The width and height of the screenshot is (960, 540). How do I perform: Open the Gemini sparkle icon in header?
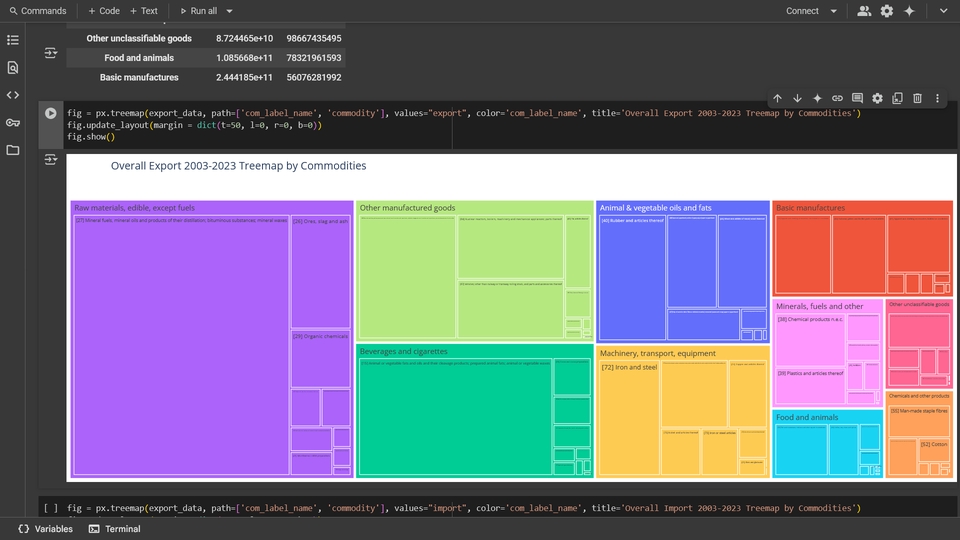pyautogui.click(x=909, y=11)
